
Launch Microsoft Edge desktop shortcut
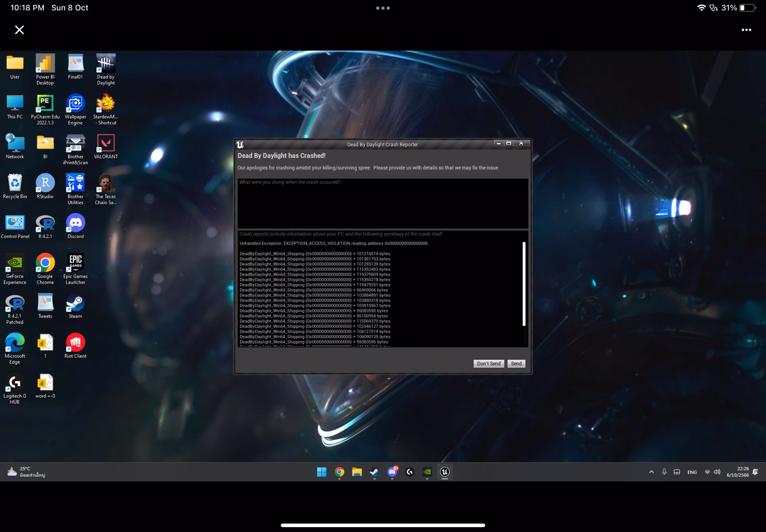[x=15, y=349]
